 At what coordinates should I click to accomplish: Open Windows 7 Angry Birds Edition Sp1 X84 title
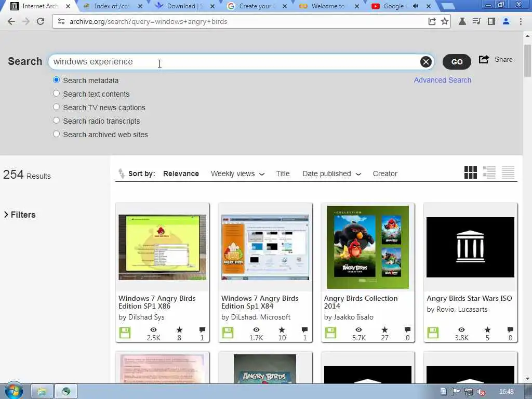260,302
